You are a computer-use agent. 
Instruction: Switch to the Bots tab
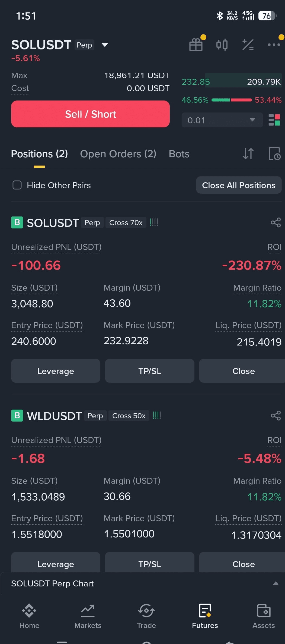pyautogui.click(x=179, y=154)
